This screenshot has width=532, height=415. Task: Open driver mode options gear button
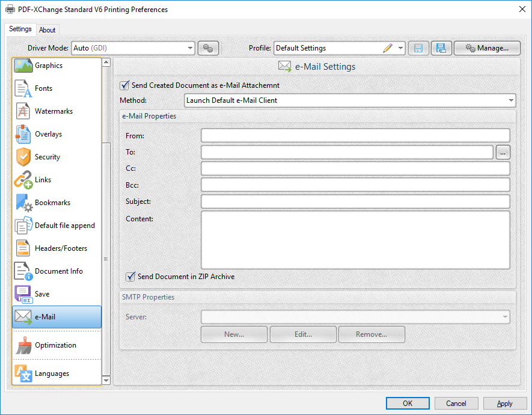point(208,48)
